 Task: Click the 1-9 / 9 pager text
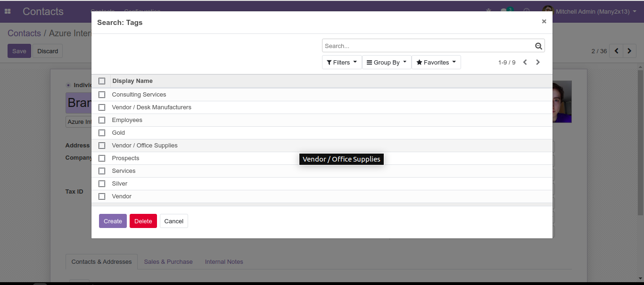507,62
